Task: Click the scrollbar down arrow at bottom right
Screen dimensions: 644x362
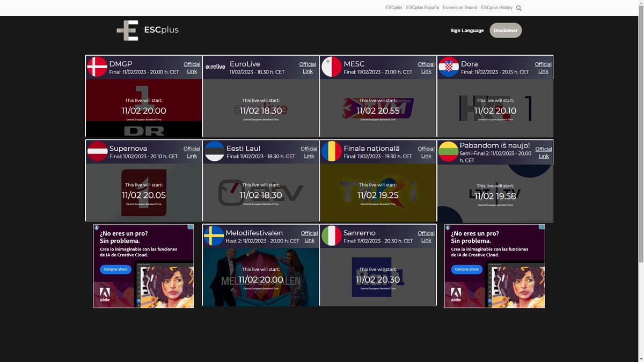Action: (640, 359)
